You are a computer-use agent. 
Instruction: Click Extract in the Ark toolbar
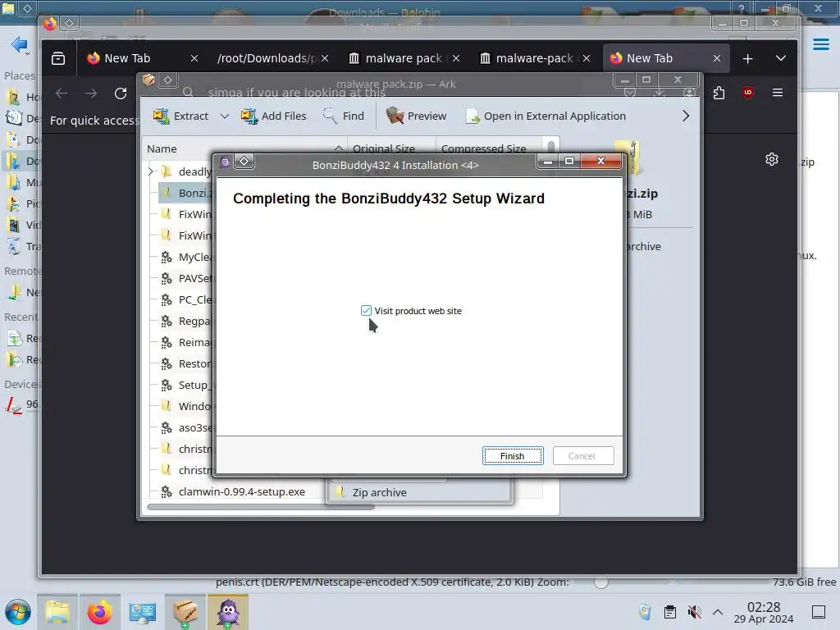coord(181,116)
